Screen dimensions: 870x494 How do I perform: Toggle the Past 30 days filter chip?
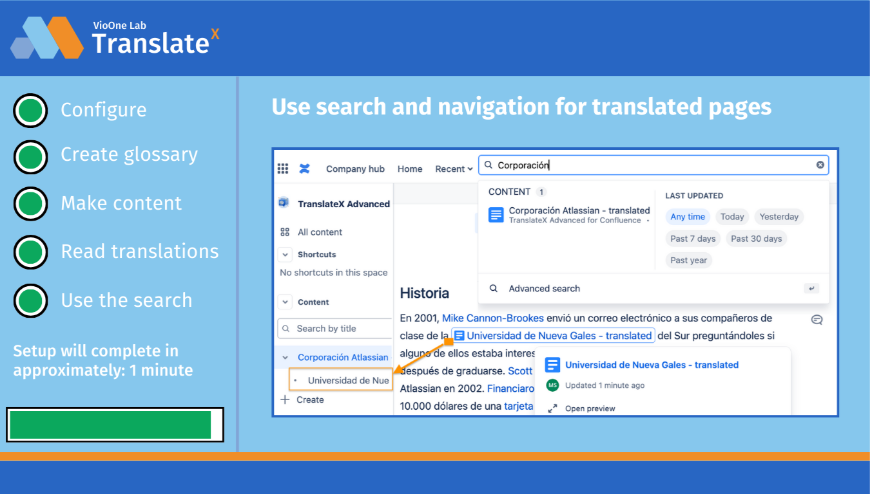click(x=756, y=239)
